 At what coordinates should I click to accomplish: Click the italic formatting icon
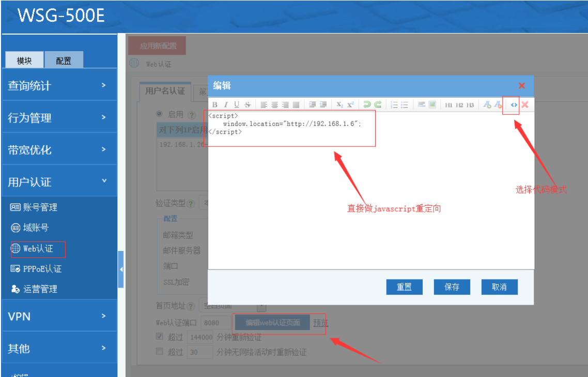pos(226,105)
